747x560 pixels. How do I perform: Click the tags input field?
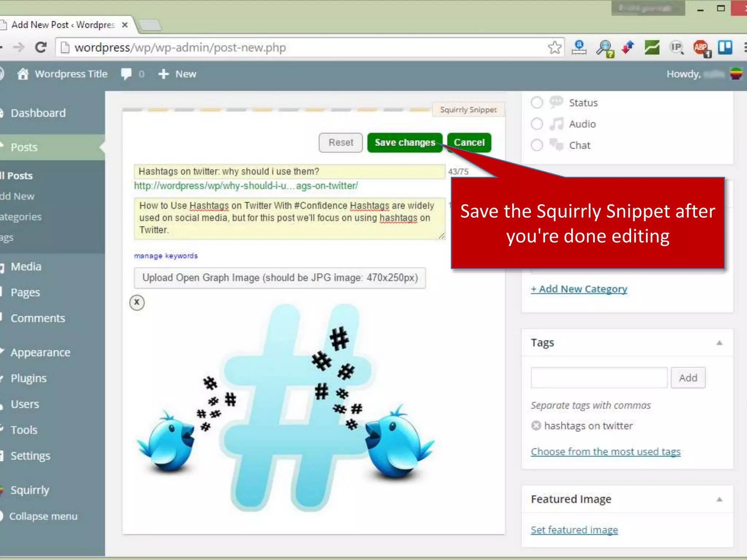click(x=599, y=378)
